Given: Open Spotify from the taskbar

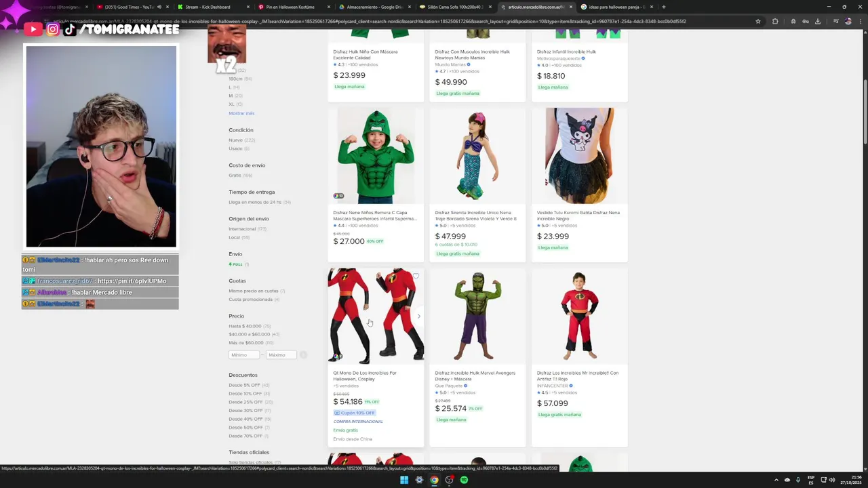Looking at the screenshot, I should (464, 480).
